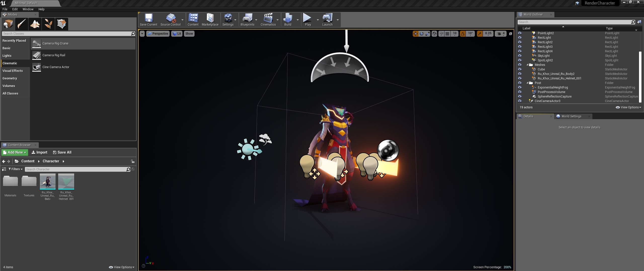The image size is (644, 271).
Task: Toggle scale snapping in viewport
Action: tap(480, 34)
